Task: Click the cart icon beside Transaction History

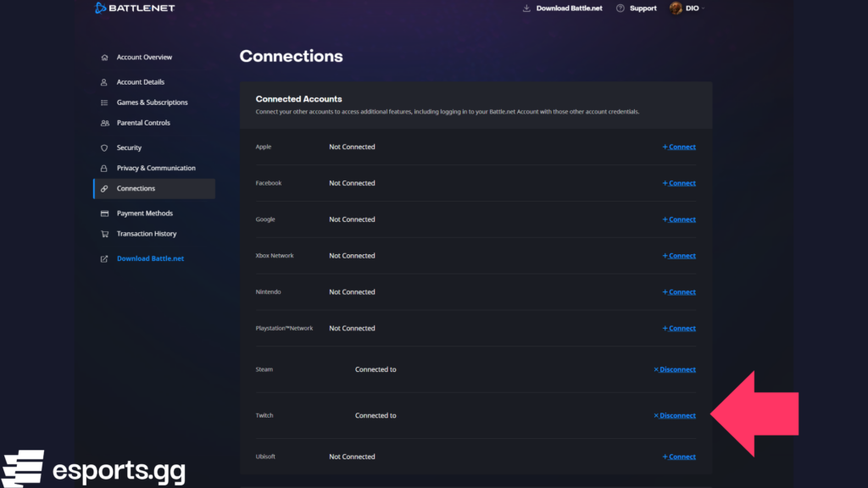Action: [103, 234]
